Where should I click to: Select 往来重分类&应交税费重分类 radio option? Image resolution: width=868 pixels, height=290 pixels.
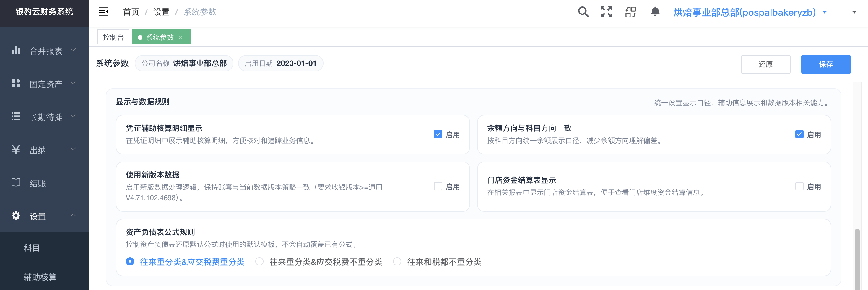130,261
